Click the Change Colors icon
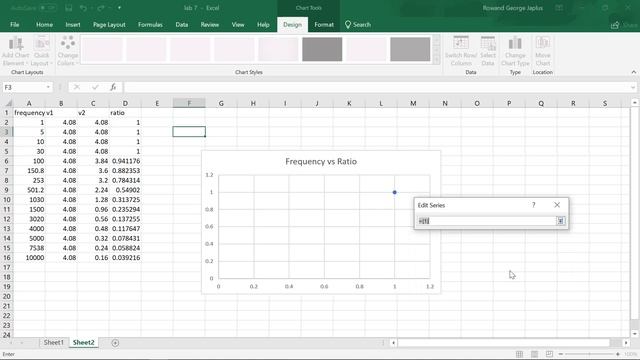The image size is (640, 360). pos(67,51)
